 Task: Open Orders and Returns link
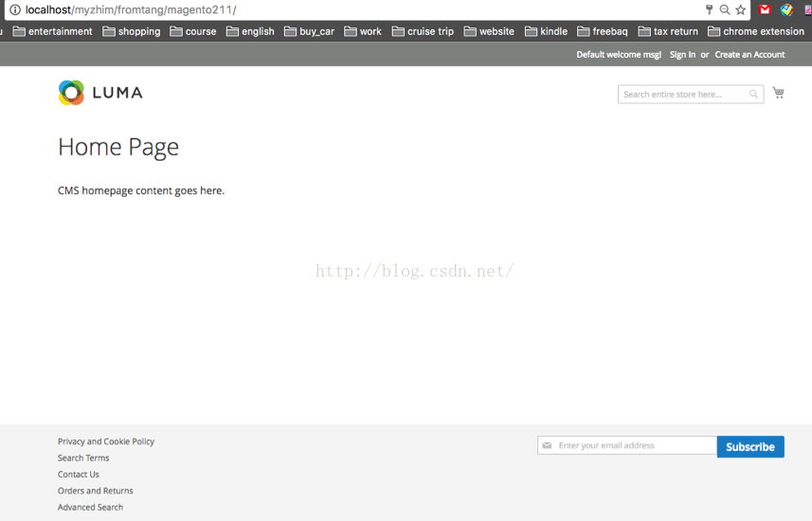coord(96,491)
